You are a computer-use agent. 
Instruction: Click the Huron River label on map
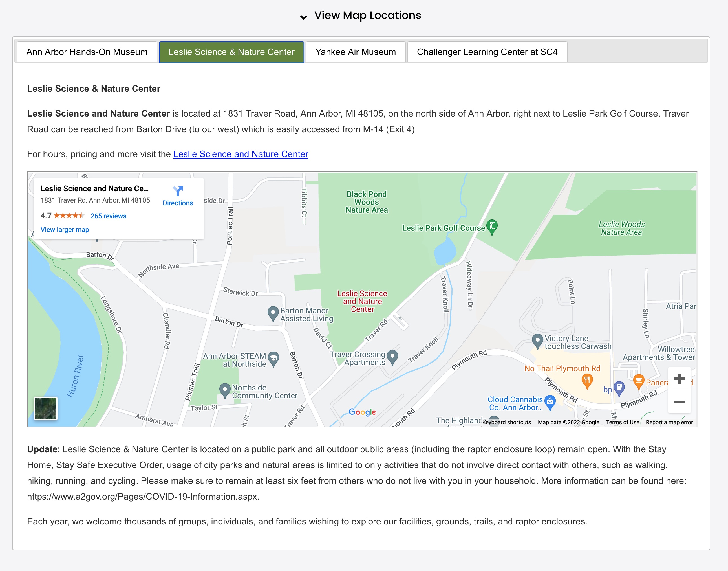coord(75,376)
